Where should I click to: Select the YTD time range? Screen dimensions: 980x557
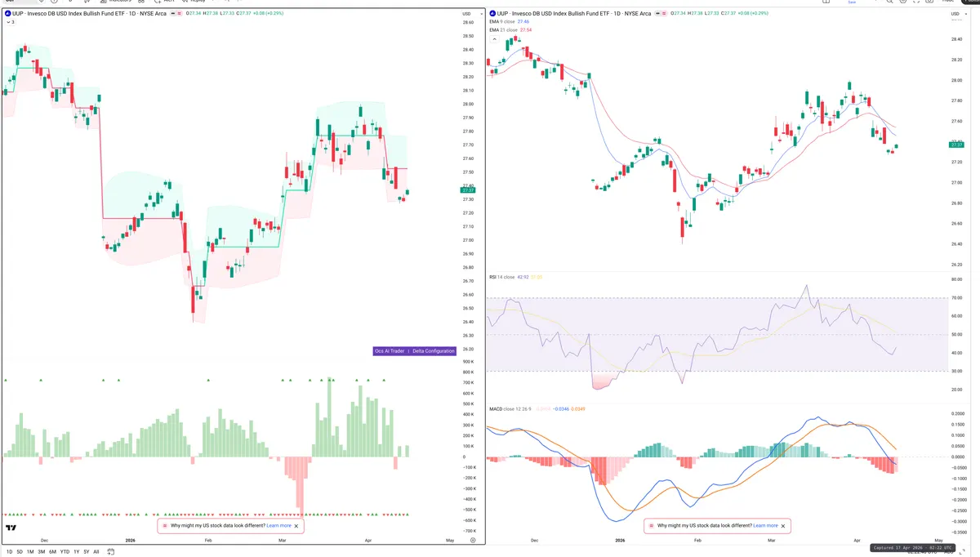tap(65, 552)
